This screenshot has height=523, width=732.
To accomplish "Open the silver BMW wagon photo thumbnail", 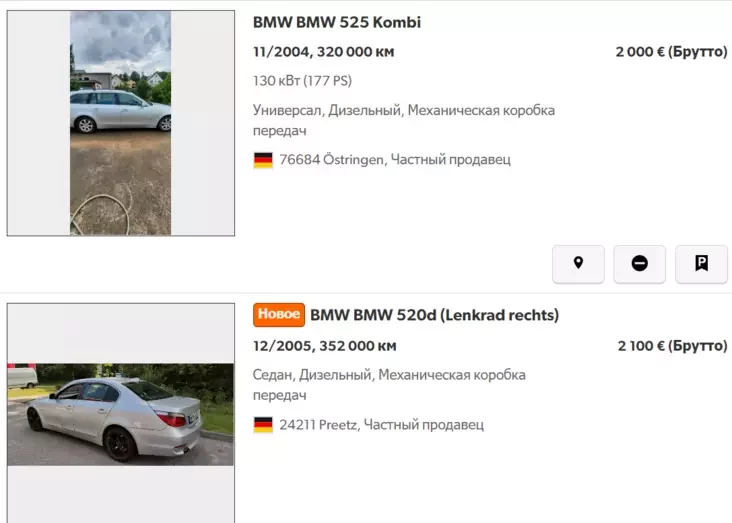I will point(120,123).
